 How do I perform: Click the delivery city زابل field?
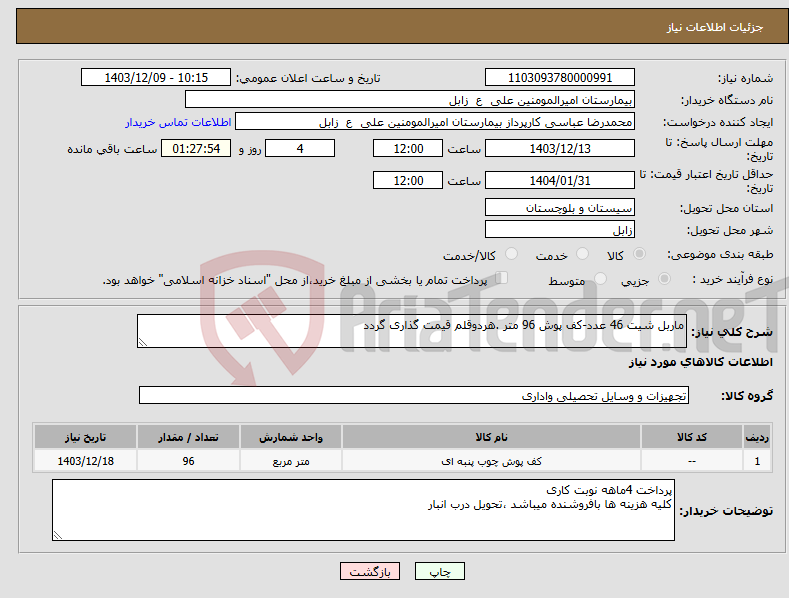560,230
